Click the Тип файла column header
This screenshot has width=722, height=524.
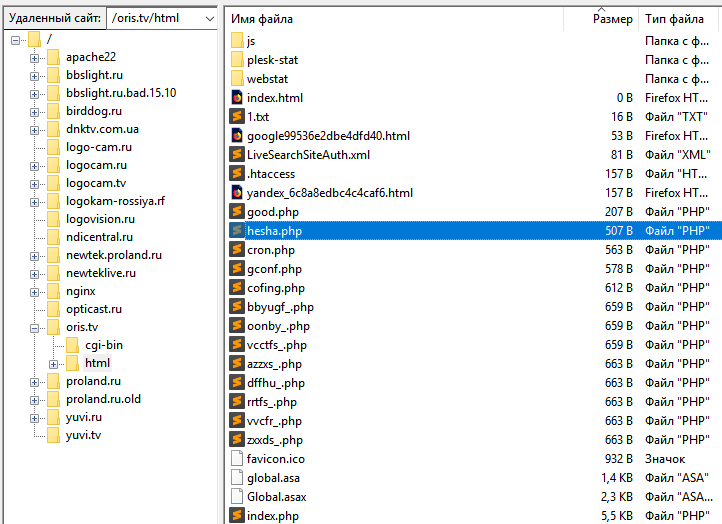pyautogui.click(x=678, y=18)
